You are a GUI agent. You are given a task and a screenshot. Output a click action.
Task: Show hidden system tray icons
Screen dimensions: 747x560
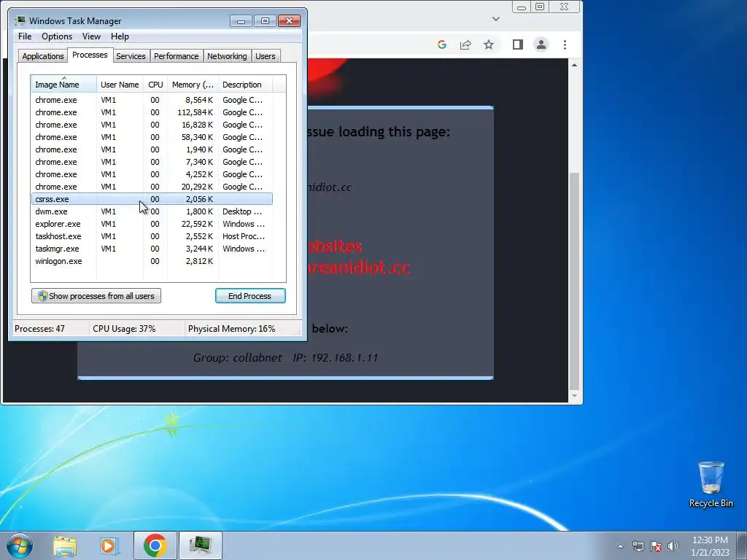620,546
